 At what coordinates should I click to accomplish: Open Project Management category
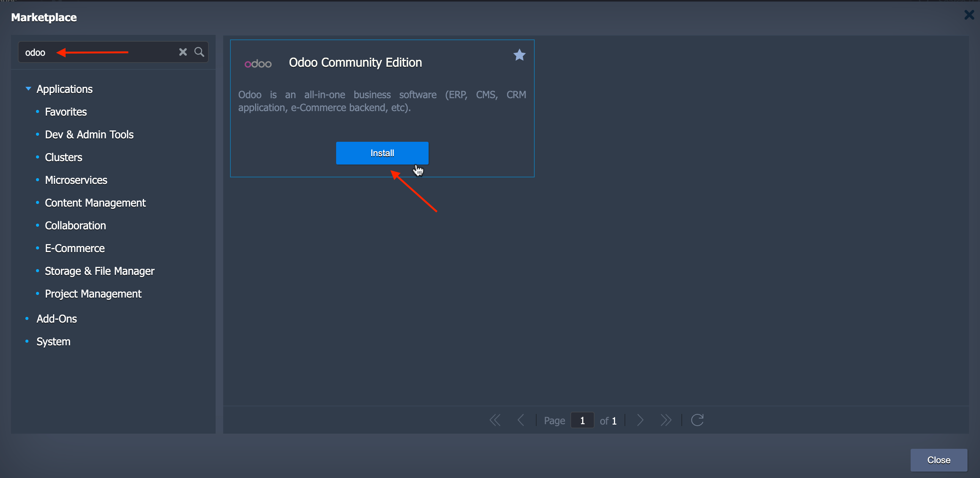click(93, 294)
